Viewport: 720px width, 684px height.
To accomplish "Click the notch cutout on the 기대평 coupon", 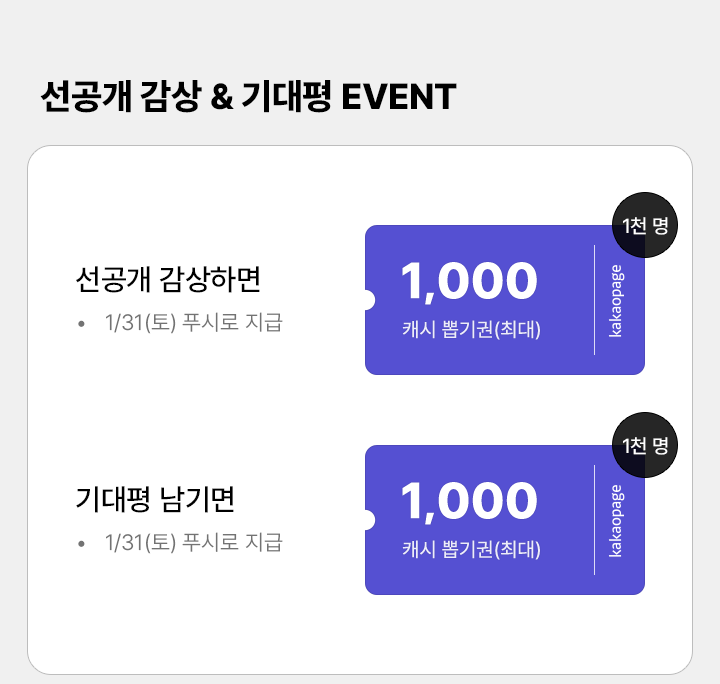I will click(x=366, y=520).
